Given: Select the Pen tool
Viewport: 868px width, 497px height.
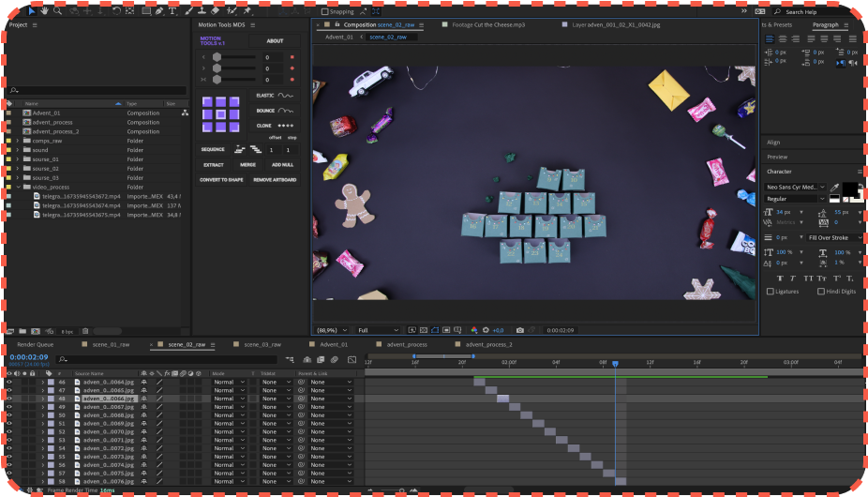Looking at the screenshot, I should [x=159, y=10].
